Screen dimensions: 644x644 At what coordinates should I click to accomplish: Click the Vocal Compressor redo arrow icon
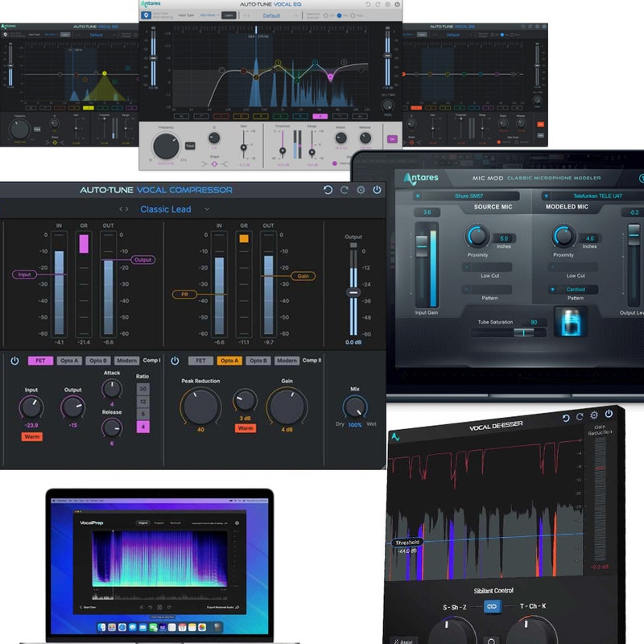pyautogui.click(x=344, y=190)
